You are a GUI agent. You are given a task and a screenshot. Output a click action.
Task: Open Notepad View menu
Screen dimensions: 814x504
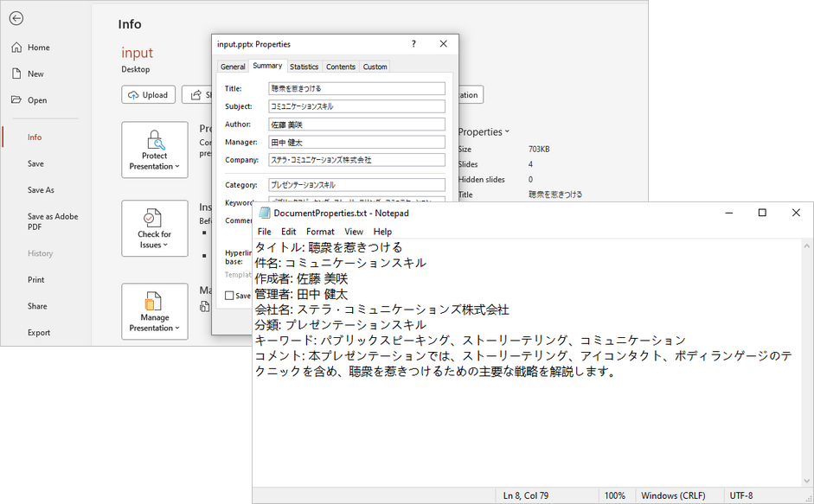point(354,232)
